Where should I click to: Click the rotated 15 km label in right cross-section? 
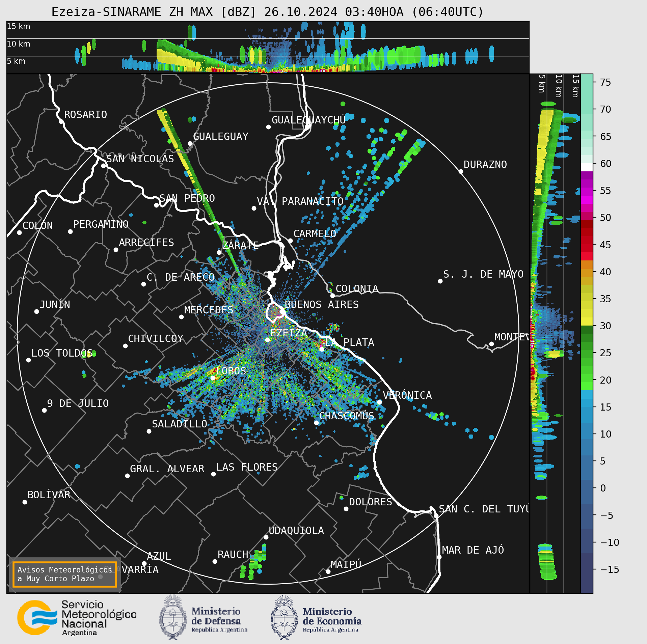[575, 86]
